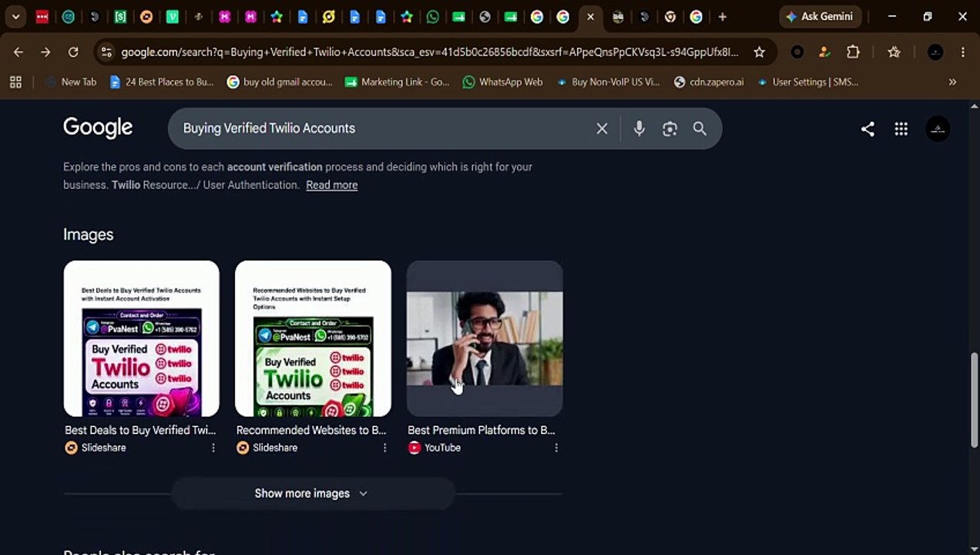Open the cdn.zapero.ai bookmark
The width and height of the screenshot is (980, 555).
pyautogui.click(x=709, y=82)
